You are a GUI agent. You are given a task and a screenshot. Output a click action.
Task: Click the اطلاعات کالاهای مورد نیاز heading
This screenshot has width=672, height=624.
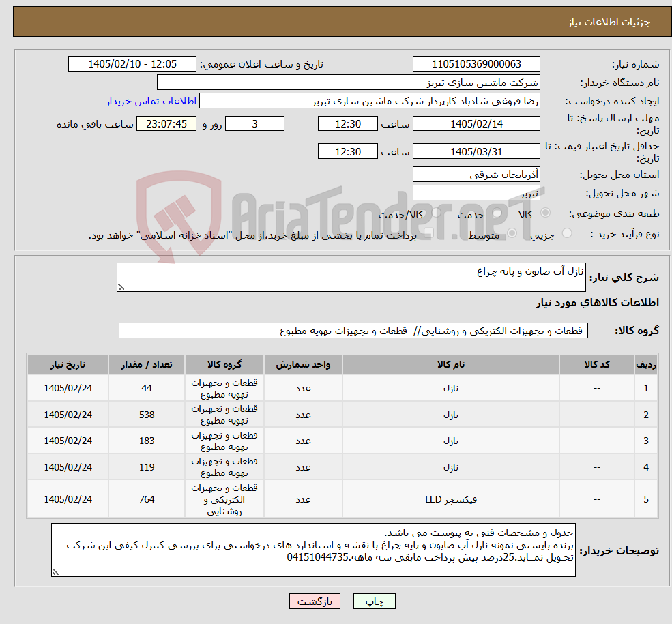pos(598,302)
